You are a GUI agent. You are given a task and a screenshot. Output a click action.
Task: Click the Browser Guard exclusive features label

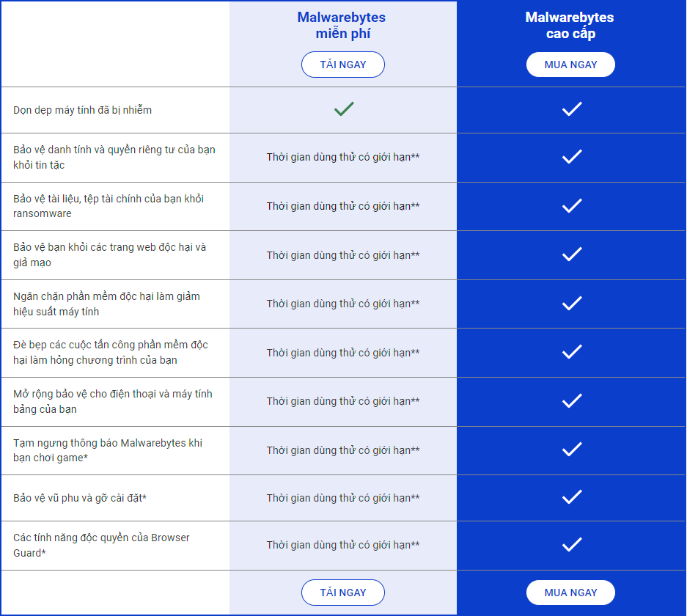[x=101, y=545]
